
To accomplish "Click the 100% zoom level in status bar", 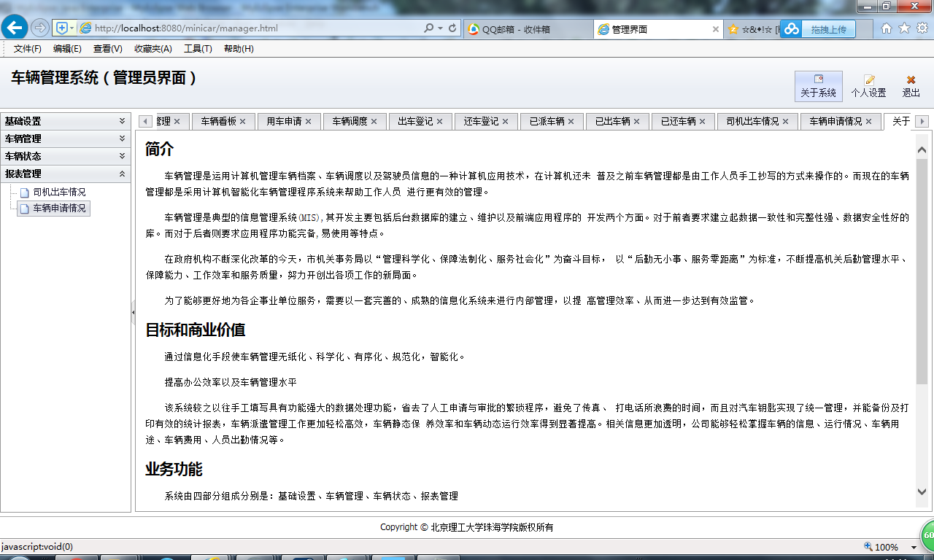I will (886, 547).
